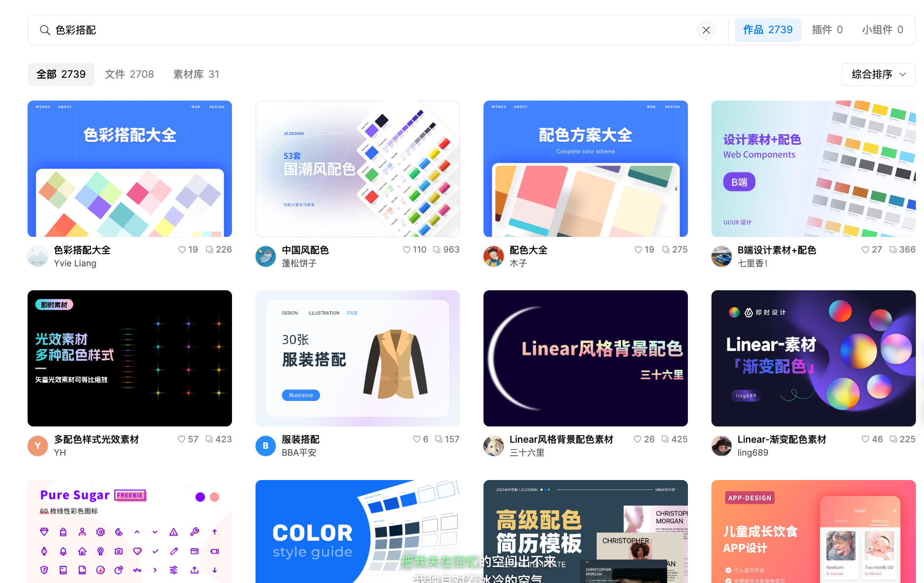The width and height of the screenshot is (924, 583).
Task: Click copy icon on Linear风格背景配色素材
Action: point(665,439)
